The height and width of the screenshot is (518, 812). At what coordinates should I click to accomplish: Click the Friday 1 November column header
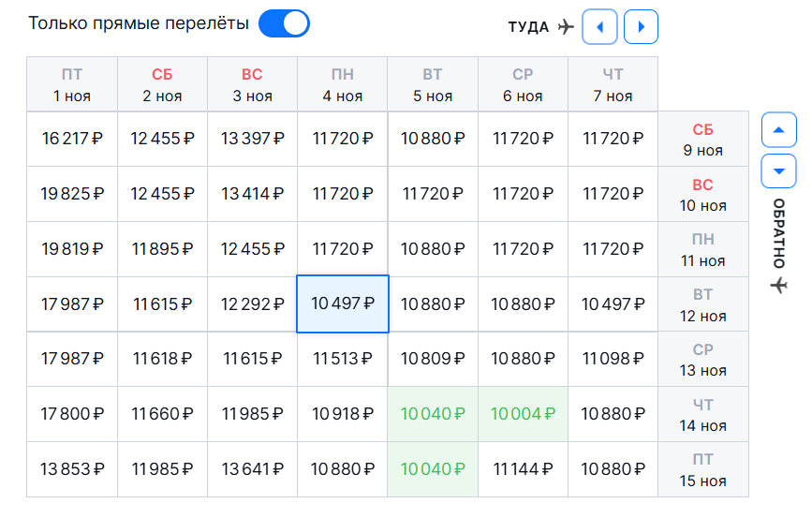[72, 84]
